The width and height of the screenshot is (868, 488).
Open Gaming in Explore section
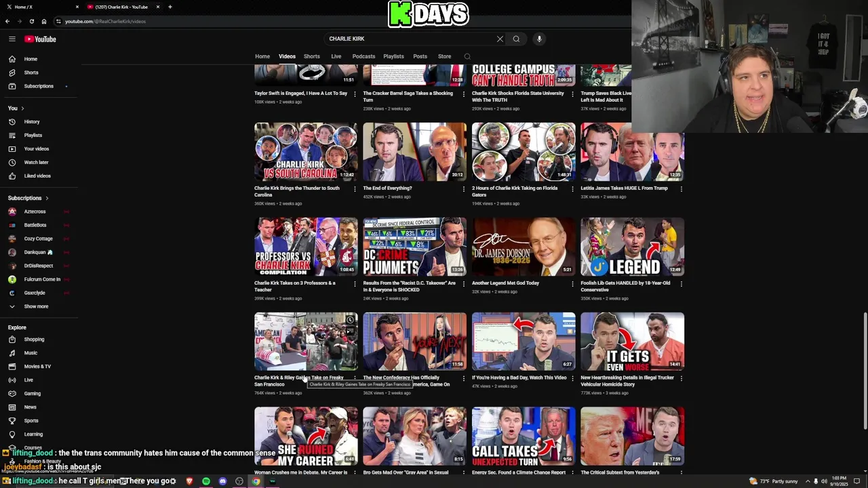click(38, 393)
